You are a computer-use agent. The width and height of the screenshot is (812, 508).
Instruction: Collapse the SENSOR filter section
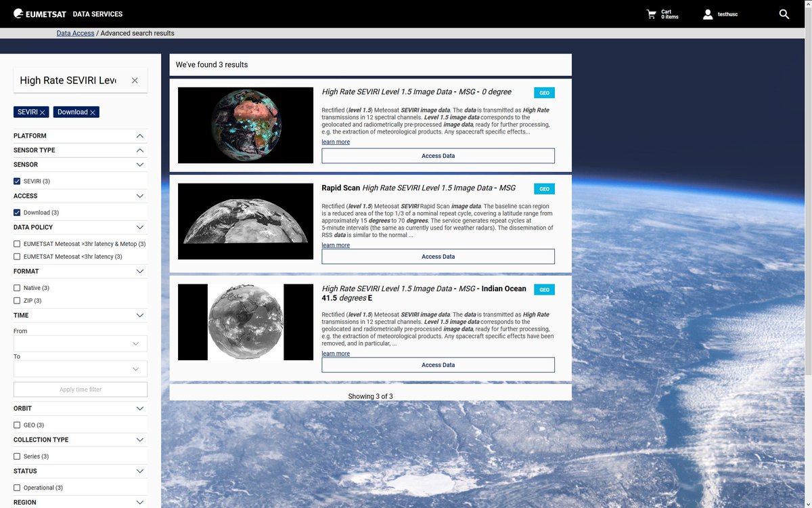81,165
